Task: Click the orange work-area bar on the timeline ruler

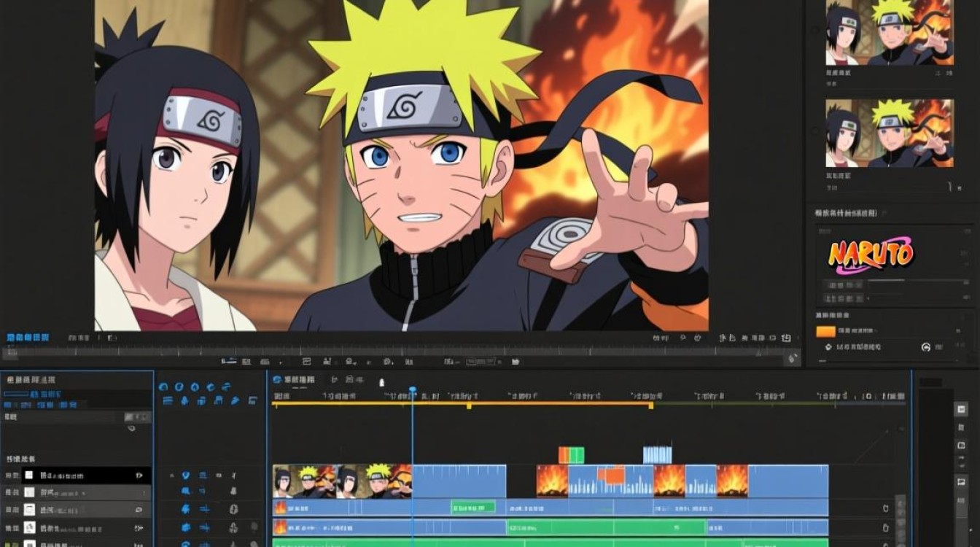Action: (x=462, y=403)
